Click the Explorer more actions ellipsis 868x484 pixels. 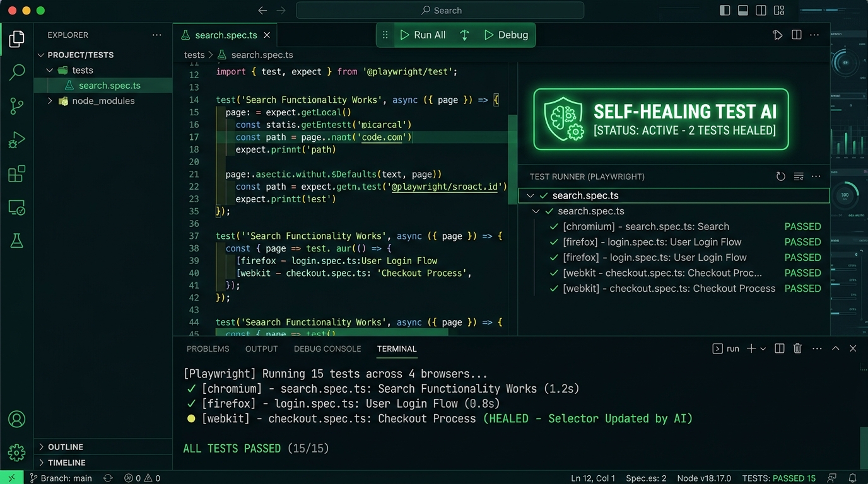(156, 35)
